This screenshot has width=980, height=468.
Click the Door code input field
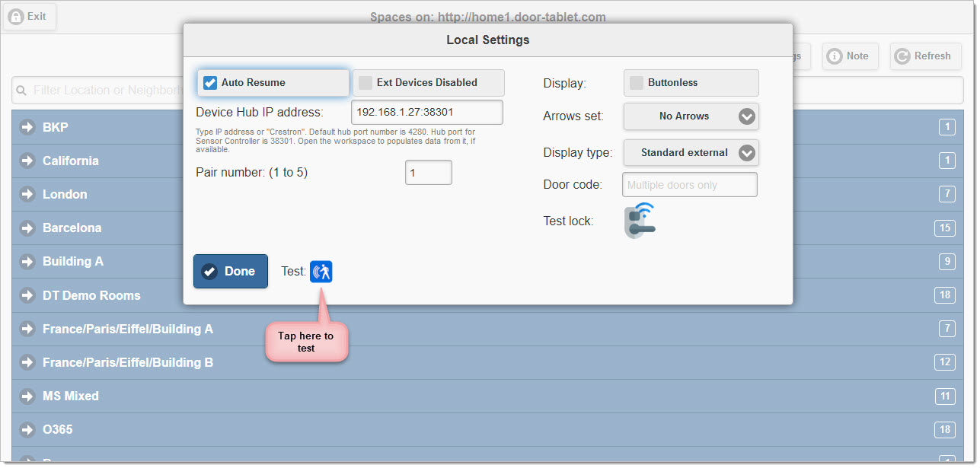689,185
